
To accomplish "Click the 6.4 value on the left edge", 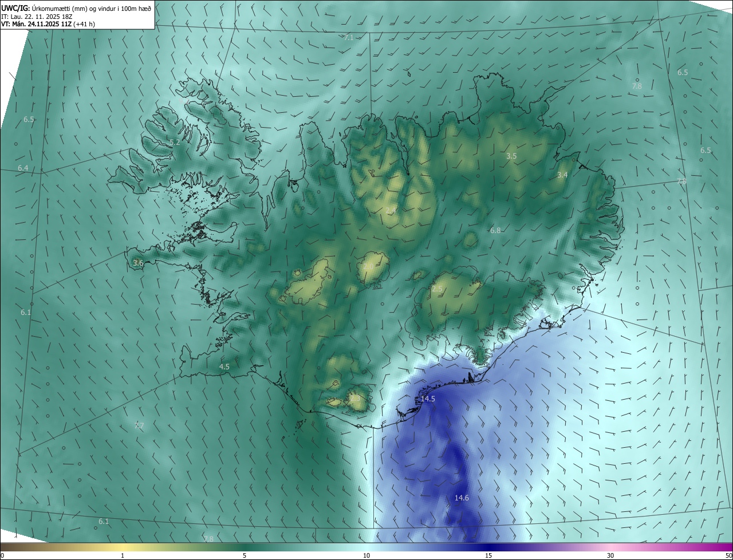I will (x=23, y=168).
